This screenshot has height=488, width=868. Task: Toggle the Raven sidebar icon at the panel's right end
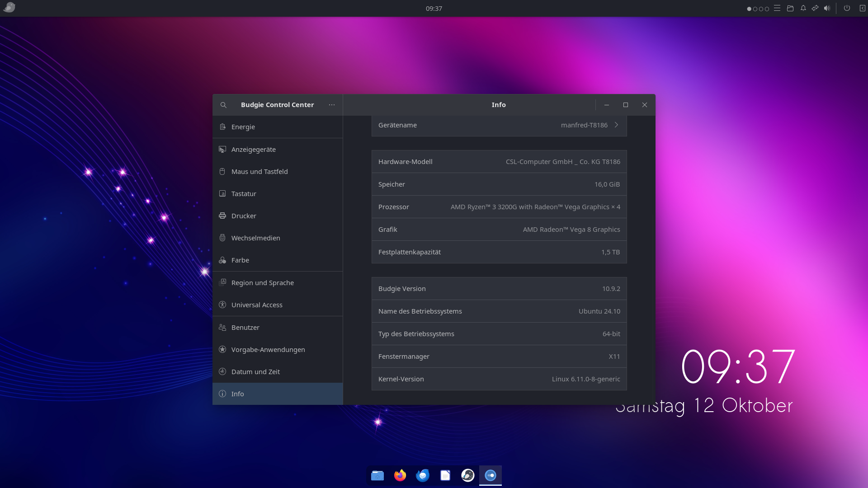pyautogui.click(x=862, y=8)
